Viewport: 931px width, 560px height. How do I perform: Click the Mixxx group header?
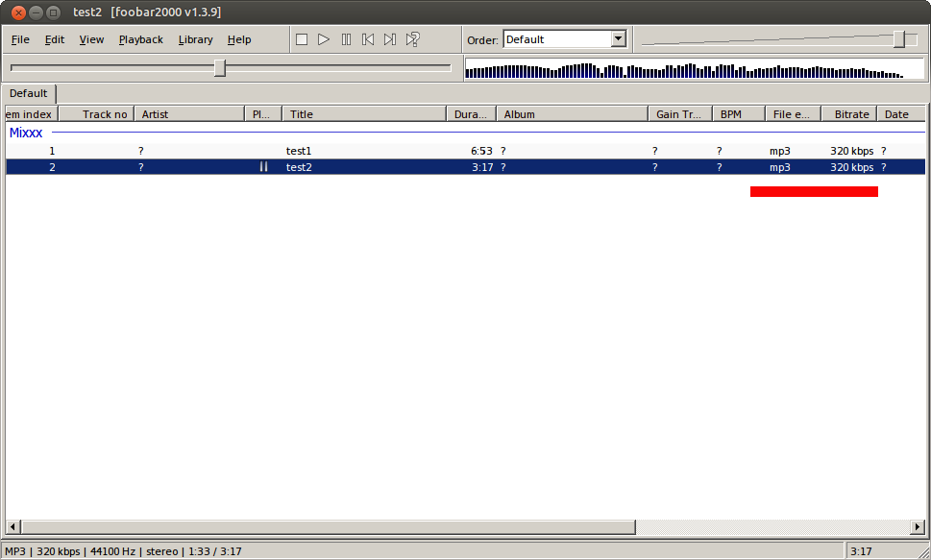point(26,133)
